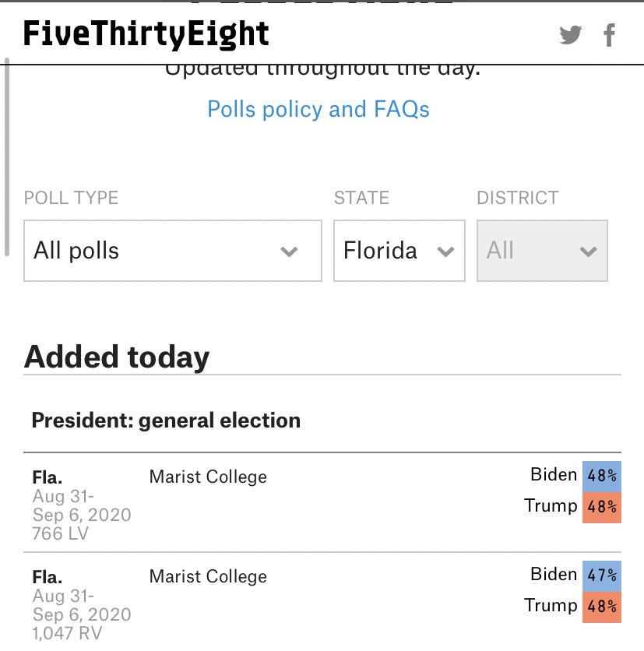Expand the Poll Type dropdown
The height and width of the screenshot is (651, 644).
tap(172, 251)
